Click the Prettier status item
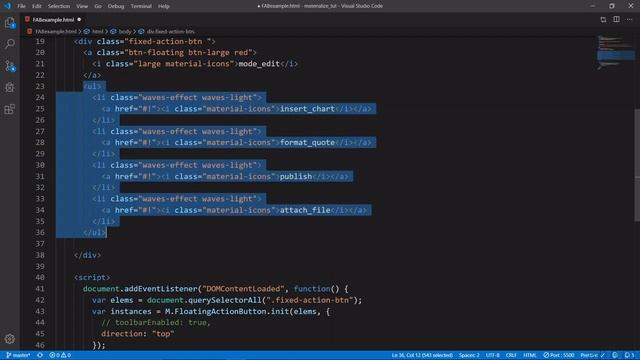The height and width of the screenshot is (360, 640). (593, 355)
